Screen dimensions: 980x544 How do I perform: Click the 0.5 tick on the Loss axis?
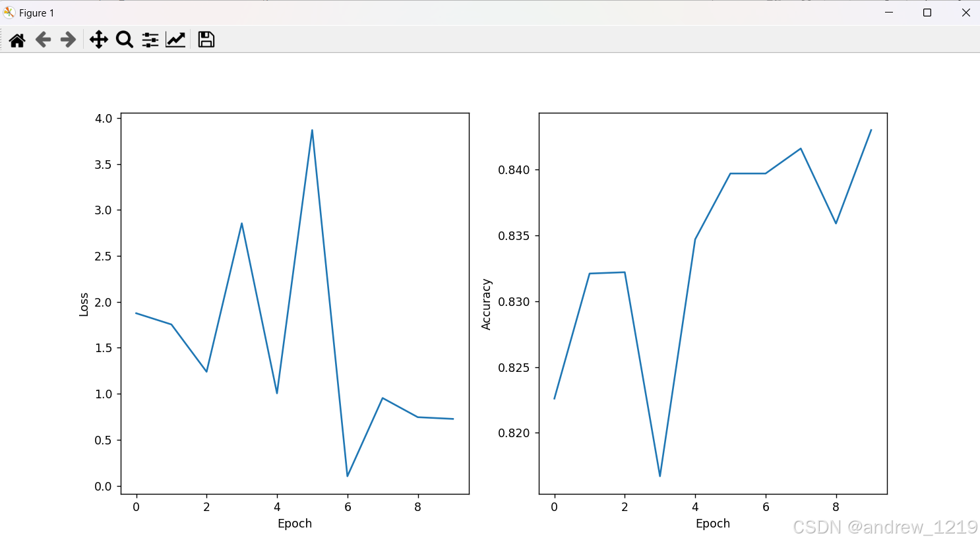104,440
